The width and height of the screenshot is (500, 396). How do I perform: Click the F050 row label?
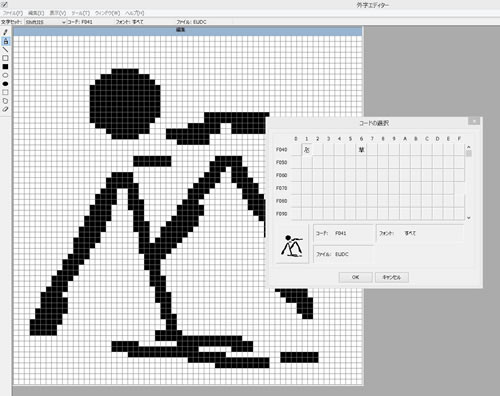tap(281, 162)
